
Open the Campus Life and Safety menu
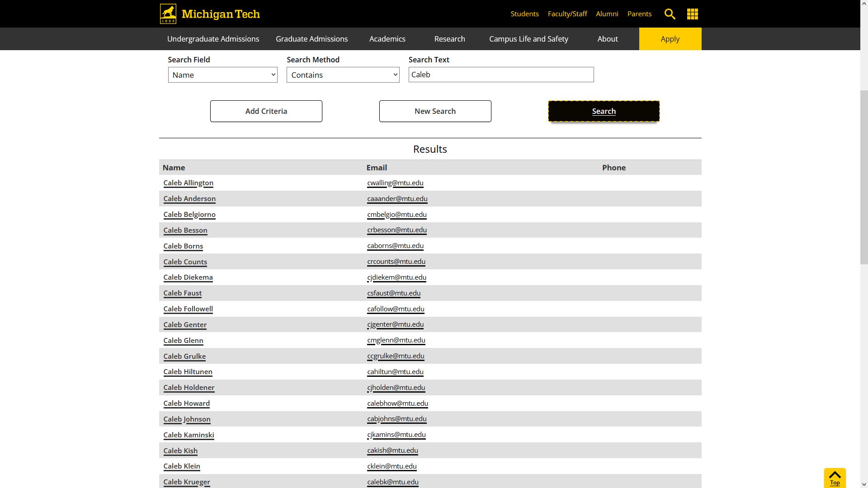(528, 39)
